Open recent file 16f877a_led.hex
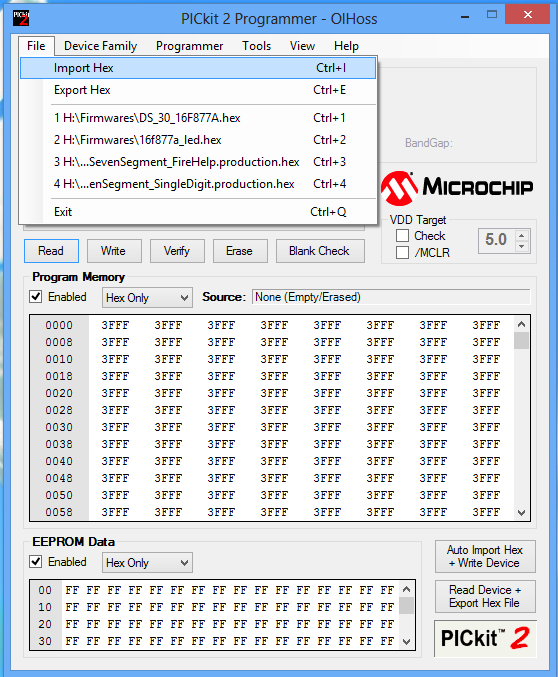This screenshot has height=677, width=558. [198, 140]
